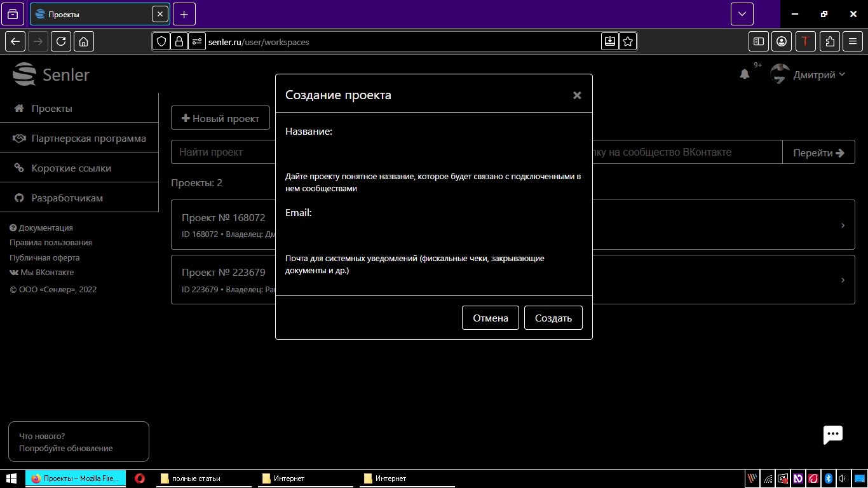
Task: Click the Windows Start button
Action: (x=11, y=478)
